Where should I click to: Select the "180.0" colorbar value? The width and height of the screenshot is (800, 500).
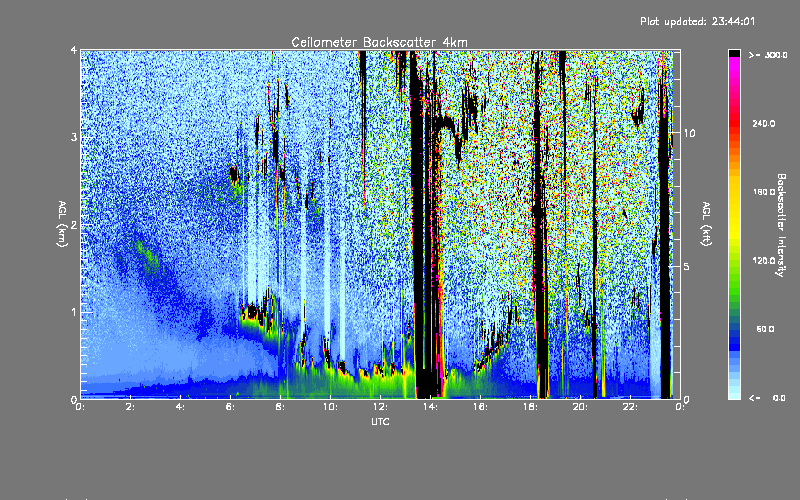(x=764, y=192)
